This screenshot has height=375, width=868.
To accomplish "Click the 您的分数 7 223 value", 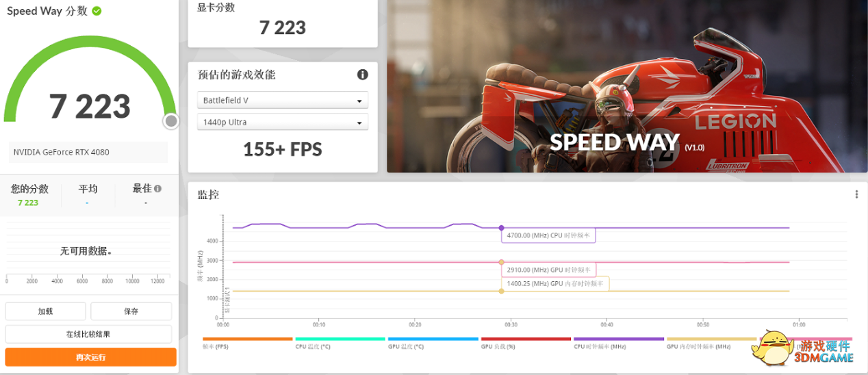I will pyautogui.click(x=28, y=203).
